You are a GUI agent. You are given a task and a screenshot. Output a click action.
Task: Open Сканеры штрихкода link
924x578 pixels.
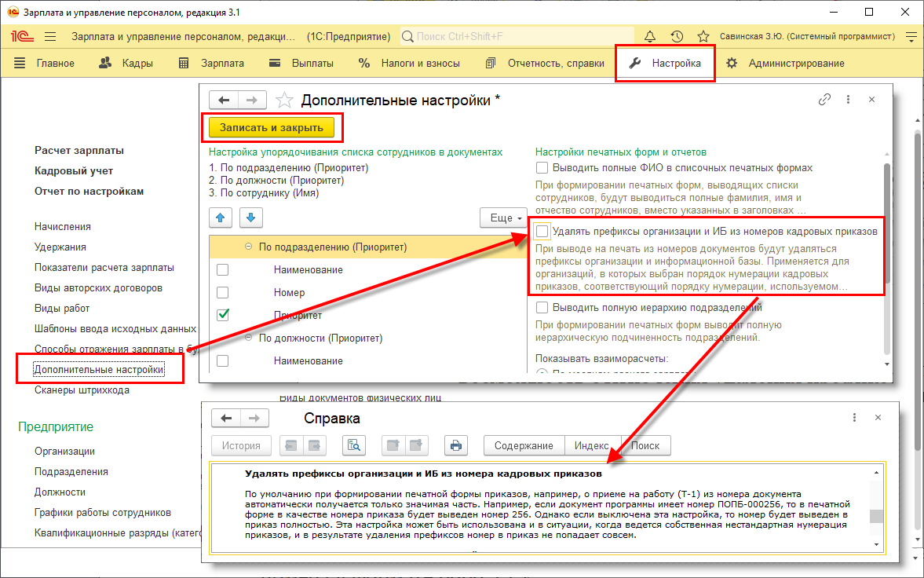point(82,390)
